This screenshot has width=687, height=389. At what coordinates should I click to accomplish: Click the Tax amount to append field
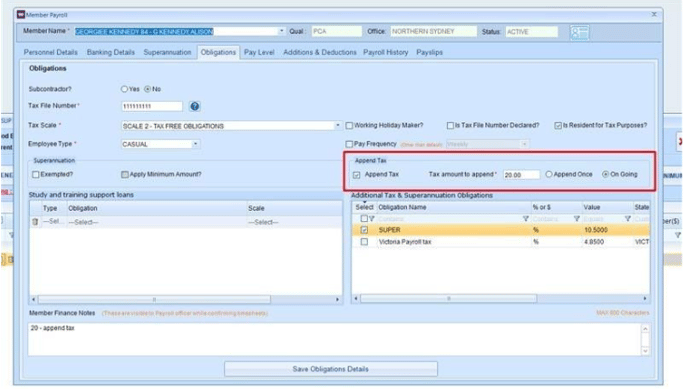[521, 175]
